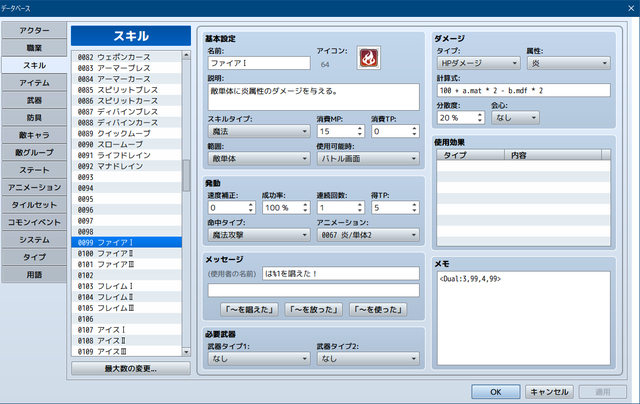The height and width of the screenshot is (404, 640).
Task: Click the 使用効果 タイプ column header
Action: 471,155
